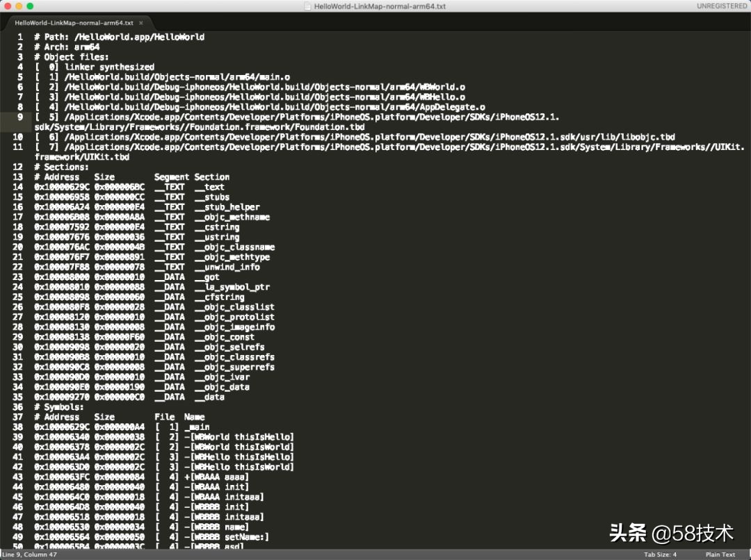Click the libobjc.tbd library path
Screen dimensions: 751x560
370,137
